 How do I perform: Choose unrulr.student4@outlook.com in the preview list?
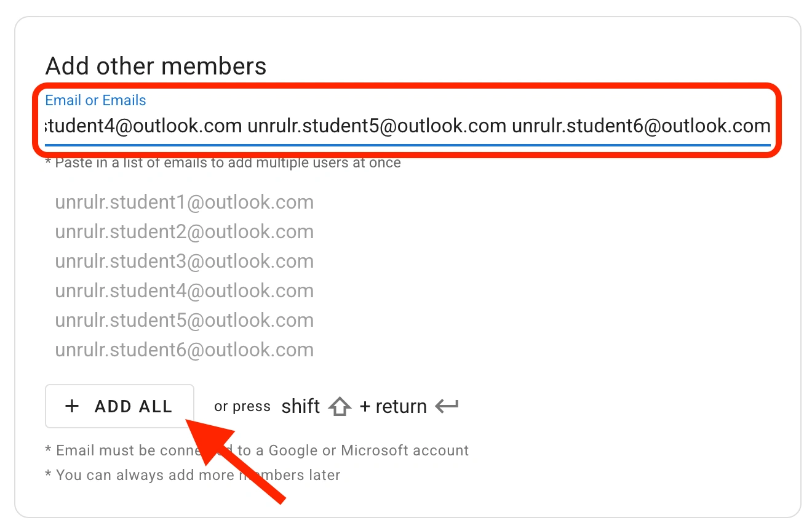184,291
